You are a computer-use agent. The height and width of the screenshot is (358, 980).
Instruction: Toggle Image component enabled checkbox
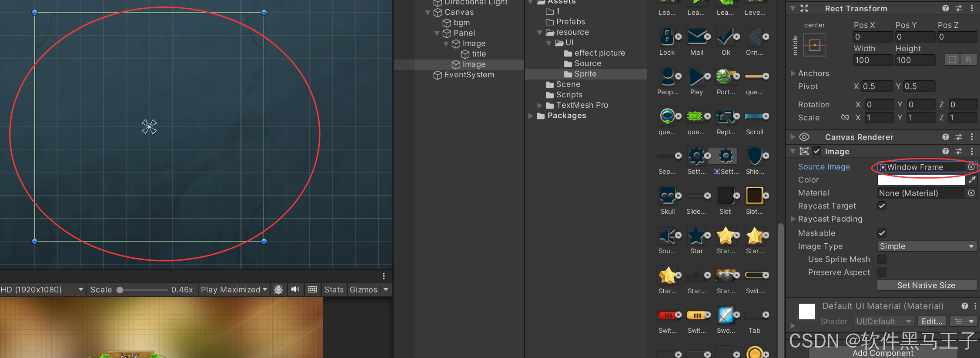pyautogui.click(x=817, y=151)
